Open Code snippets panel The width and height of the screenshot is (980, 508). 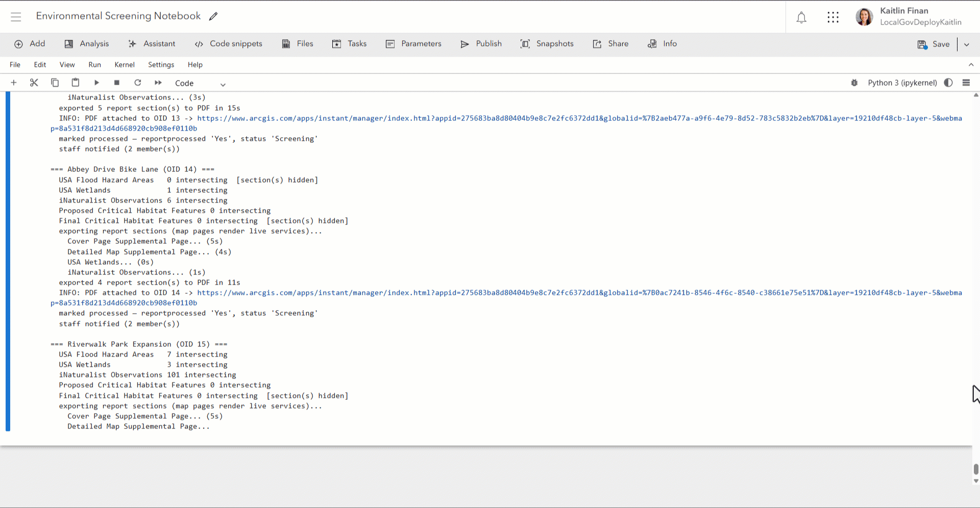[x=228, y=44]
